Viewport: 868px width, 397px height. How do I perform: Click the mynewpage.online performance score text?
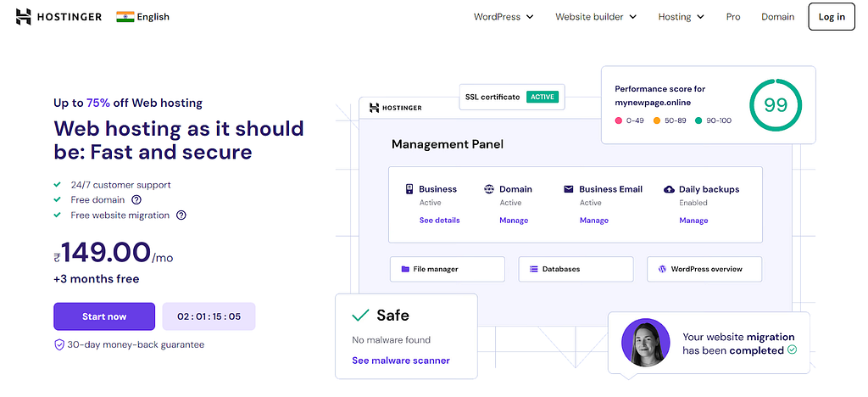pos(659,95)
